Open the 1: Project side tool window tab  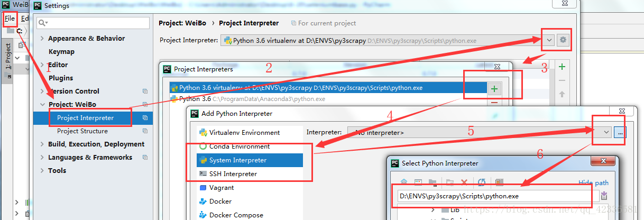tap(7, 57)
